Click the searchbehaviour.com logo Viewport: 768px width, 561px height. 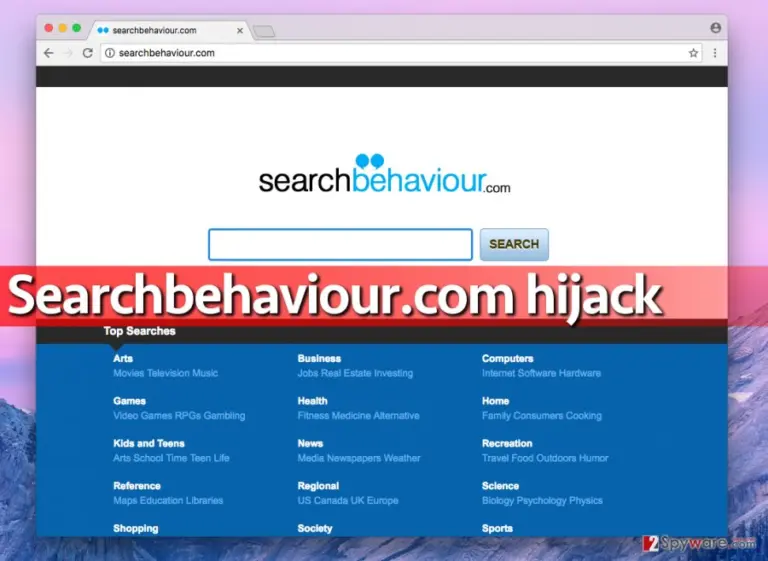click(x=384, y=175)
